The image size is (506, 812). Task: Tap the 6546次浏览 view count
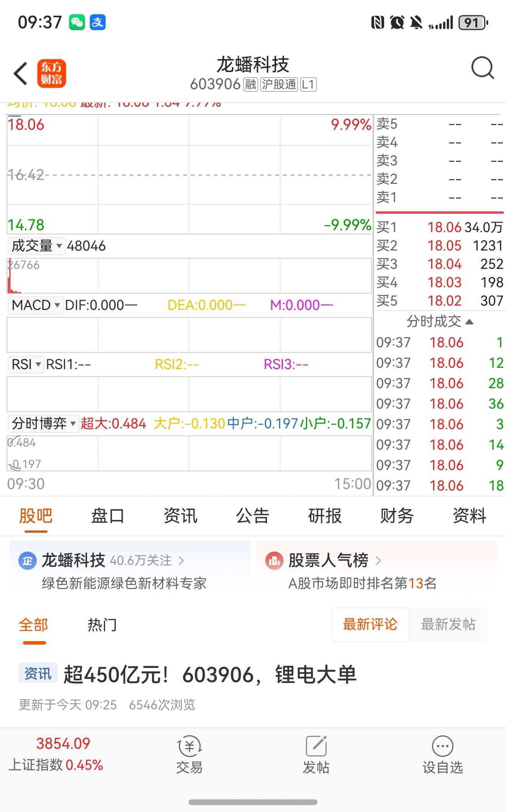pyautogui.click(x=162, y=705)
